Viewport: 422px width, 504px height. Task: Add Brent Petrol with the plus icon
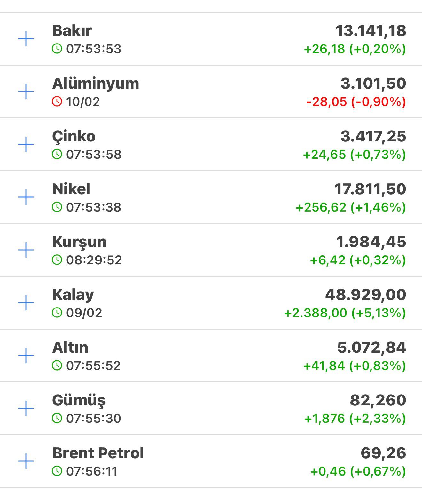pos(26,461)
